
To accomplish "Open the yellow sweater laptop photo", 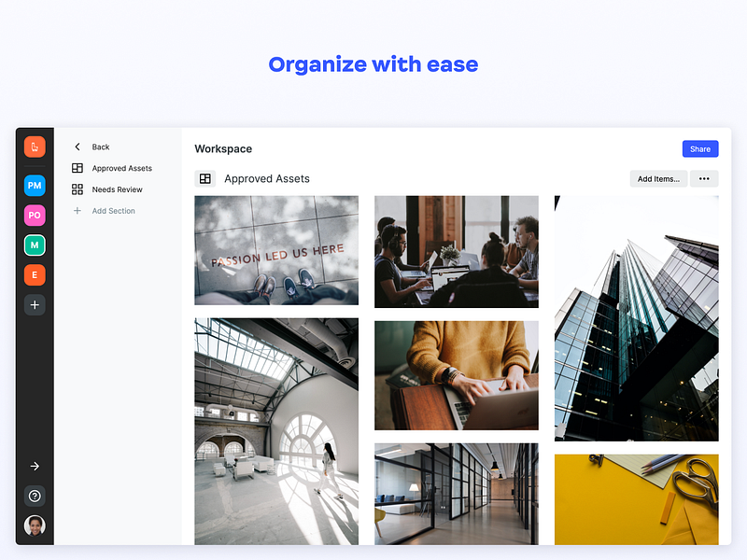I will pos(457,375).
